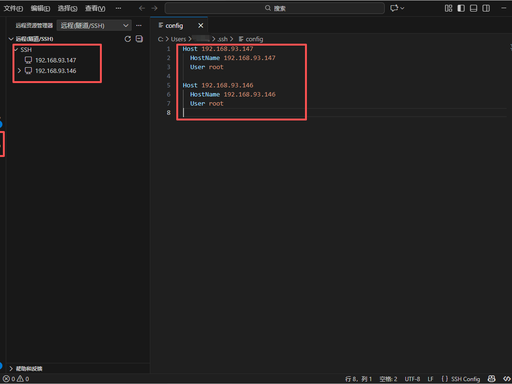Screen dimensions: 512x384
Task: Open the 查看(V) menu
Action: [95, 8]
